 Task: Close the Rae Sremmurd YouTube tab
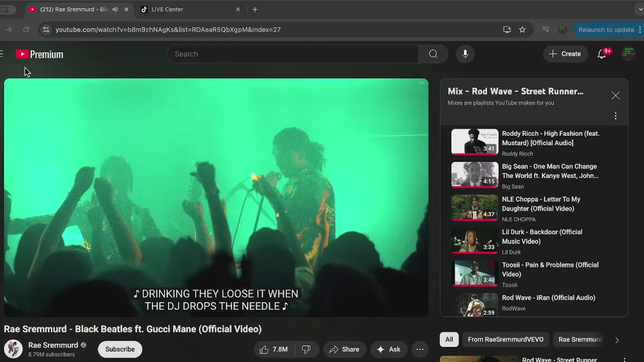[126, 9]
